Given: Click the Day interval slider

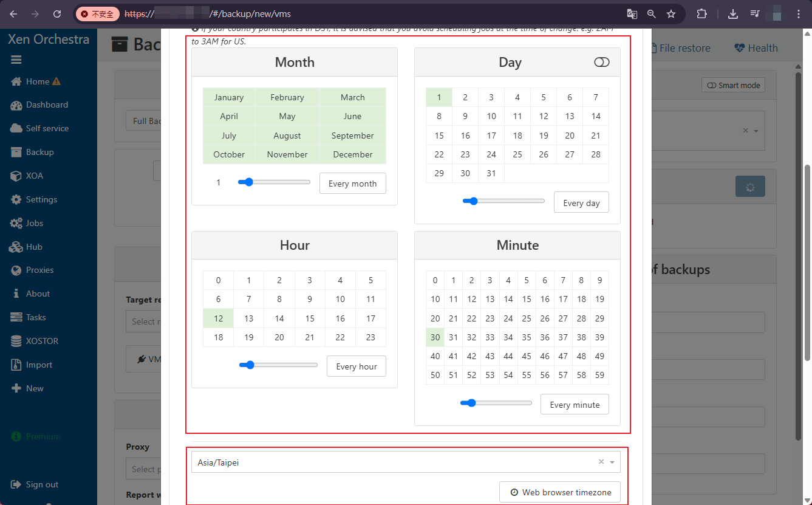Looking at the screenshot, I should tap(504, 201).
